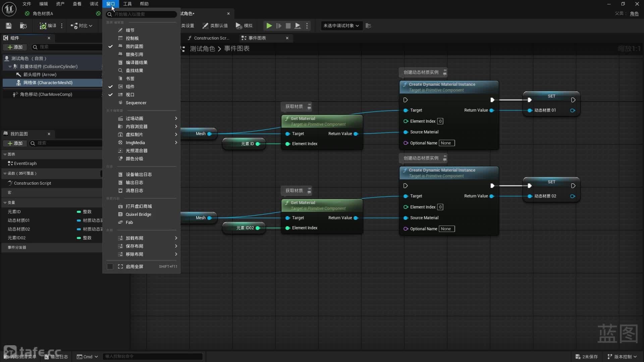Image resolution: width=644 pixels, height=362 pixels.
Task: Click Add button in Components panel
Action: pyautogui.click(x=15, y=47)
